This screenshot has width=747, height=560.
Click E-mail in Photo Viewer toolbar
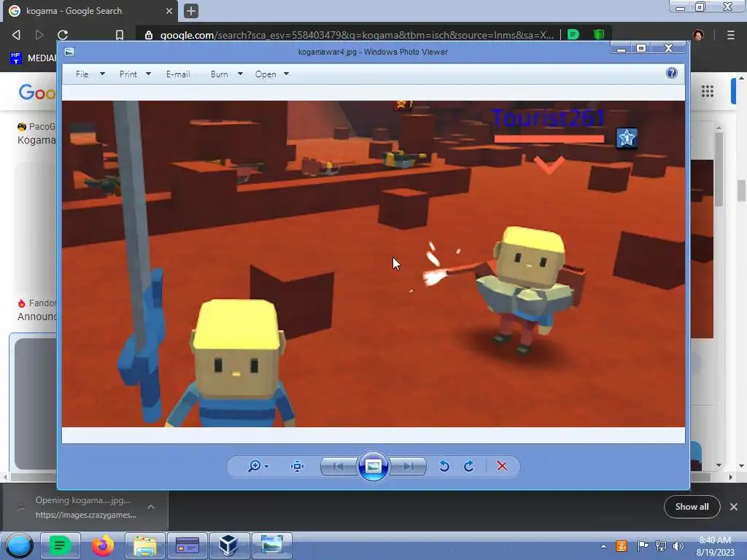pos(178,74)
